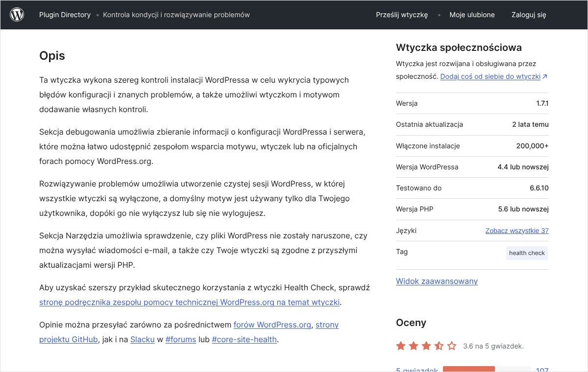Click the external link arrow icon

click(545, 77)
